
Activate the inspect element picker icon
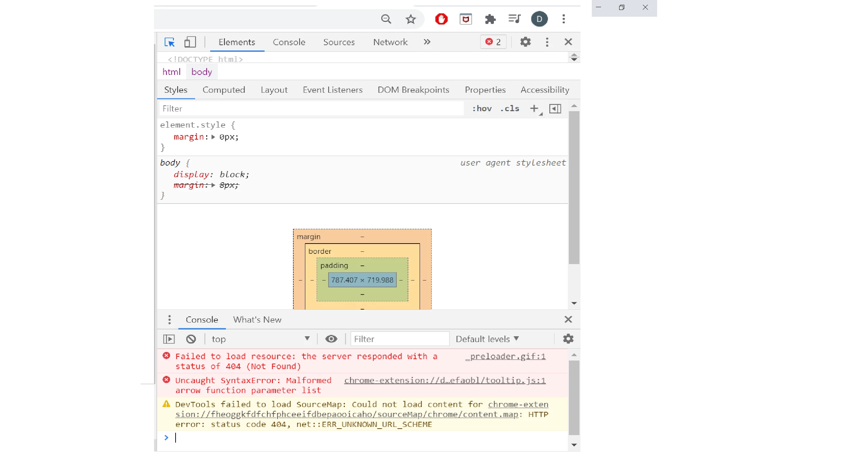pyautogui.click(x=169, y=42)
